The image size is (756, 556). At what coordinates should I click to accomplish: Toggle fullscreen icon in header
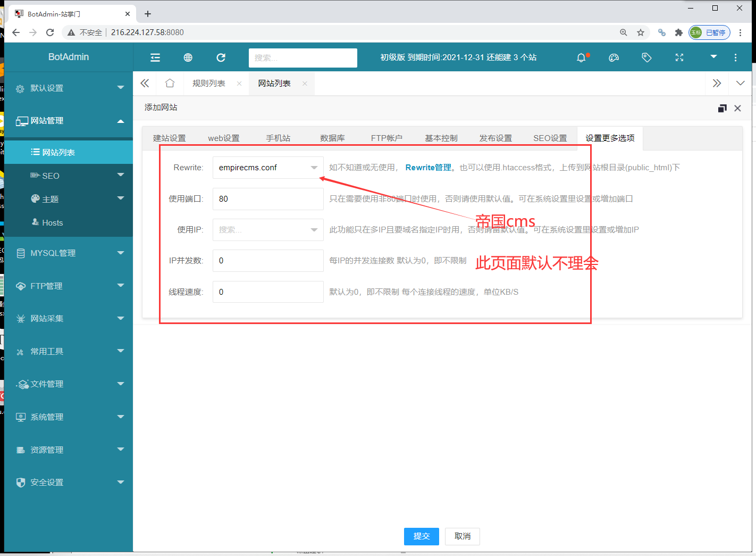point(679,57)
